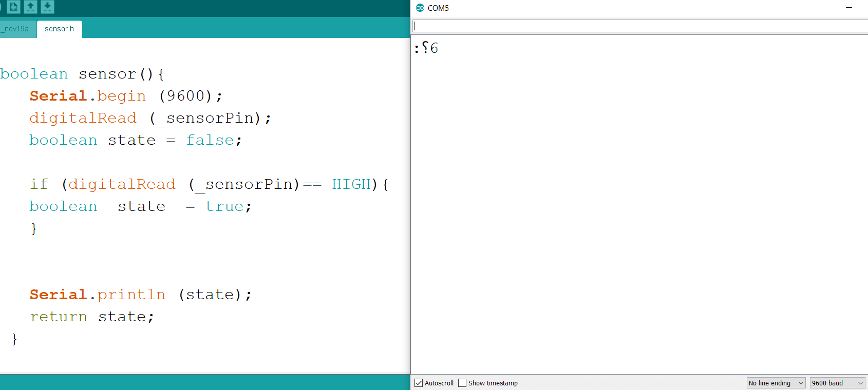Switch to the _nov19a sketch tab
Image resolution: width=868 pixels, height=390 pixels.
point(17,29)
